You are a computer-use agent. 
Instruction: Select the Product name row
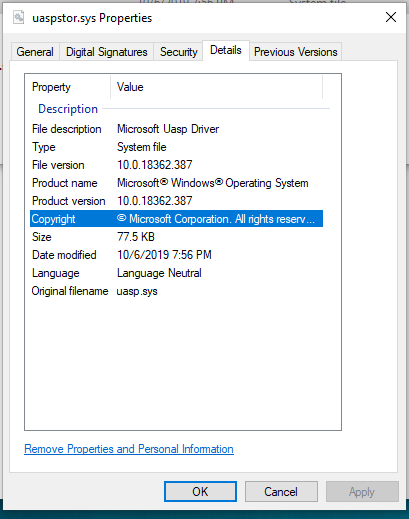point(176,183)
